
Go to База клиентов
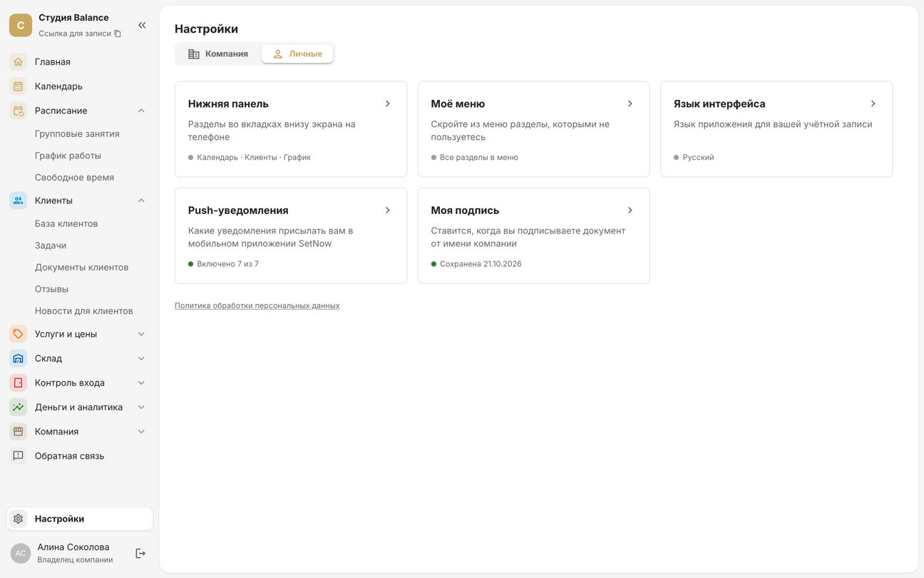coord(66,223)
